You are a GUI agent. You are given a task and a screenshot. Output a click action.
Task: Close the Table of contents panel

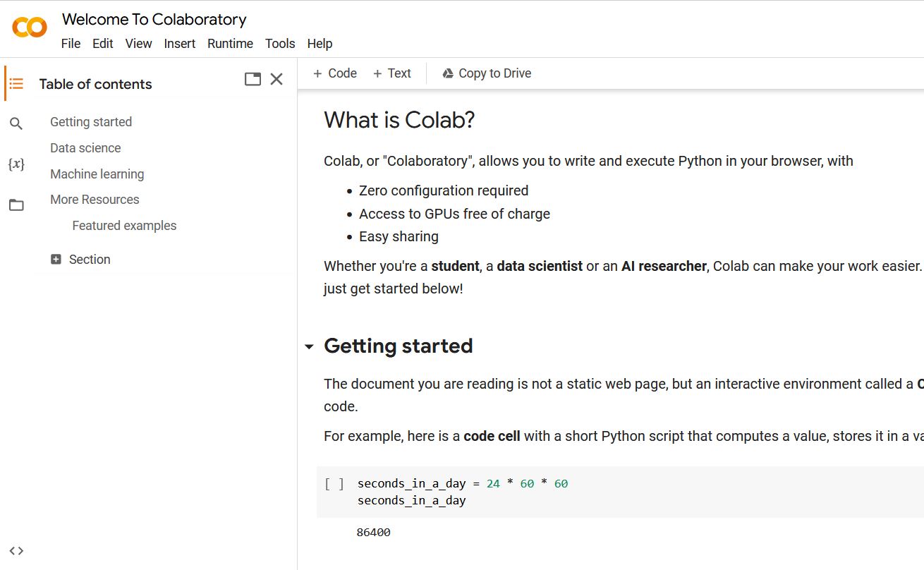pyautogui.click(x=276, y=79)
